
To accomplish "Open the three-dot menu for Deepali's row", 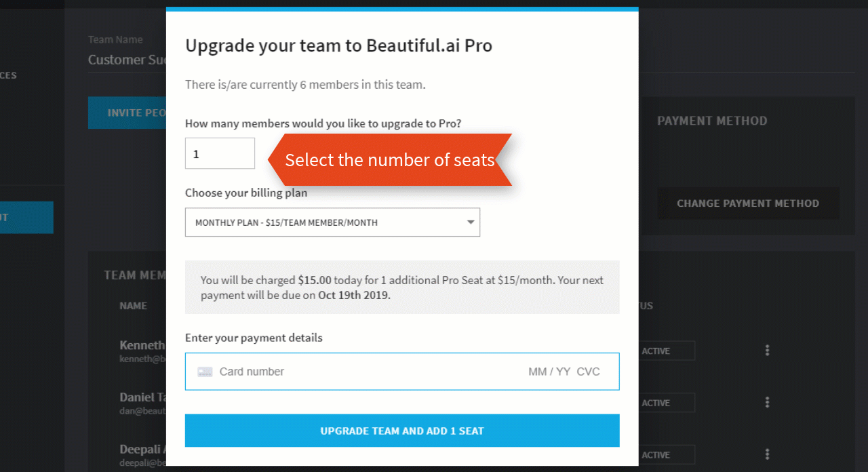I will click(767, 454).
